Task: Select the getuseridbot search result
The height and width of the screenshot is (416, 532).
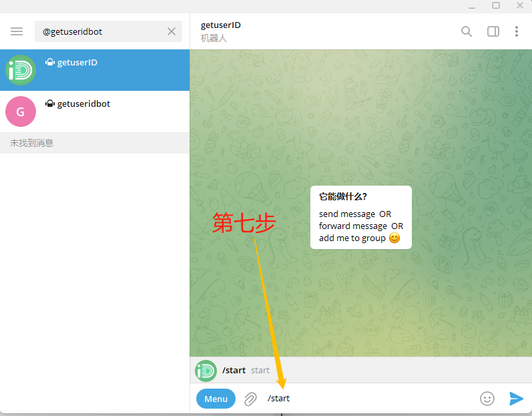Action: [95, 112]
